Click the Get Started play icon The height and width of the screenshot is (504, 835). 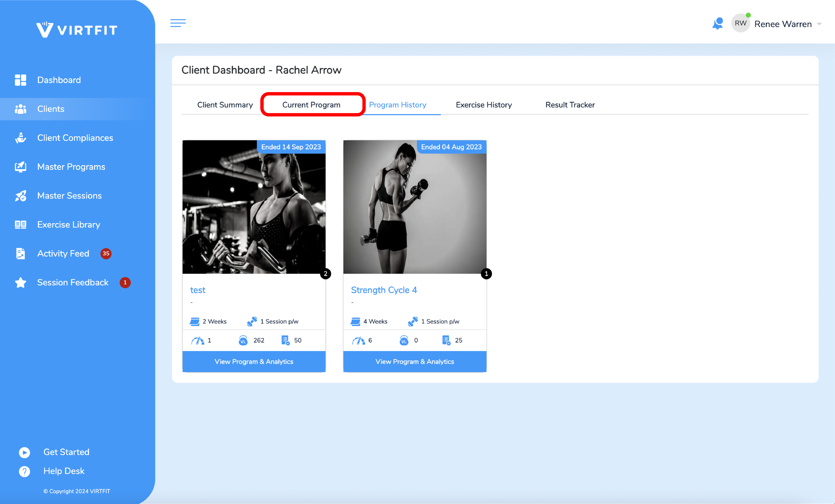coord(24,452)
